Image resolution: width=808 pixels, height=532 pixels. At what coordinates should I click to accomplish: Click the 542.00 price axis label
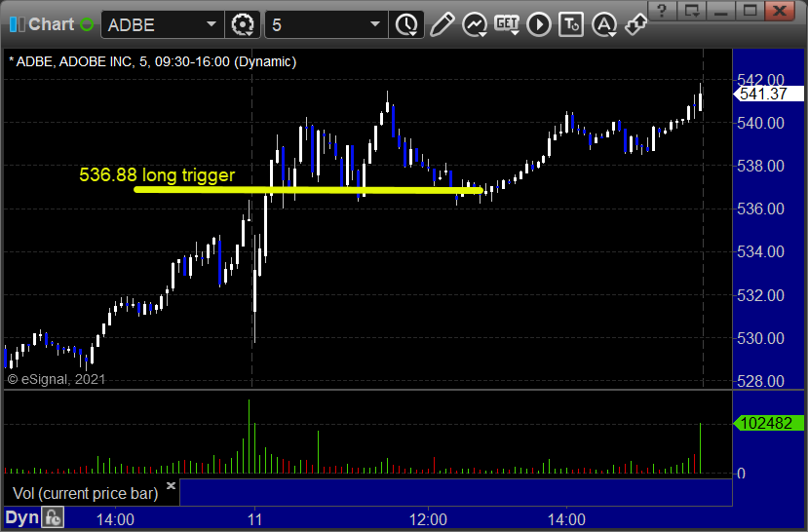(x=761, y=80)
